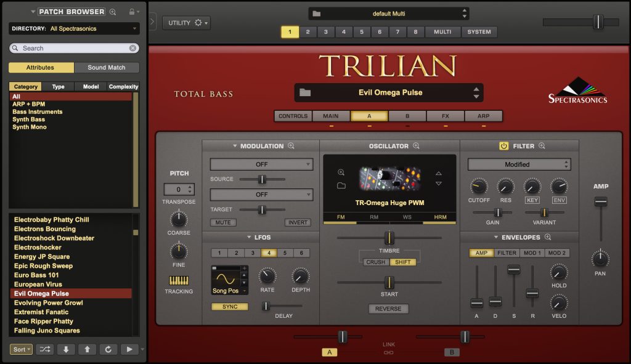The height and width of the screenshot is (364, 631).
Task: Enable MUTE in the Modulation section
Action: 222,222
